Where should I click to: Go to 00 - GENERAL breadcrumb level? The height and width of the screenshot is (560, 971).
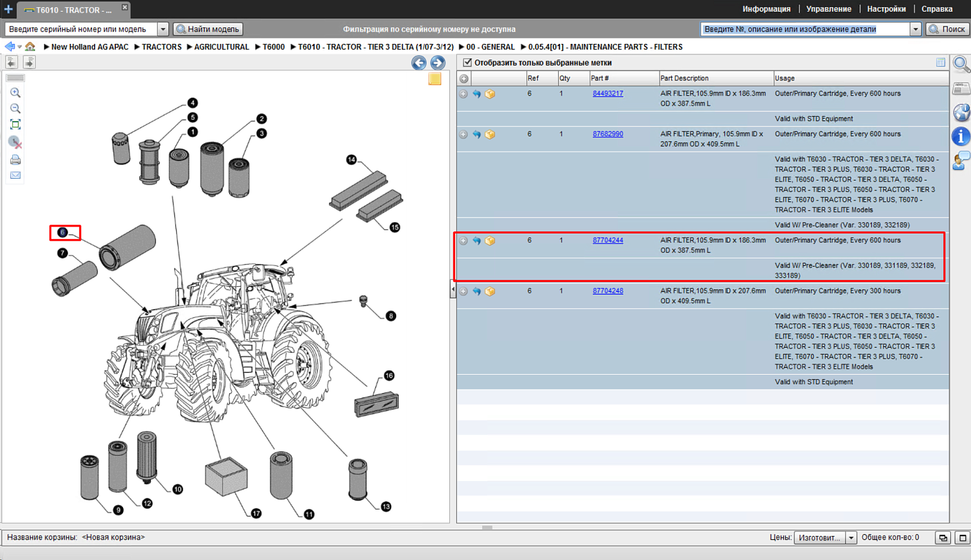tap(491, 47)
